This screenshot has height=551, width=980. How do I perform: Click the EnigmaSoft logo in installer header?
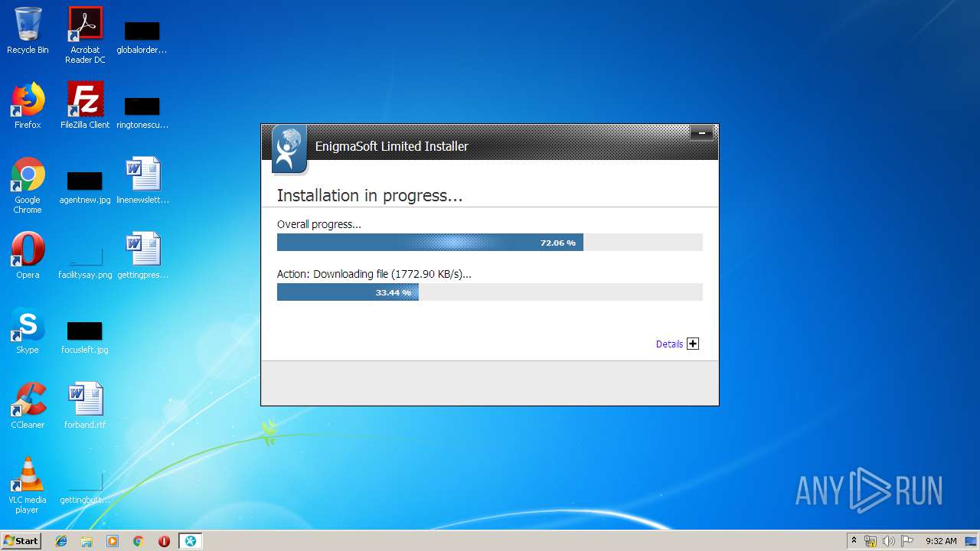[289, 149]
